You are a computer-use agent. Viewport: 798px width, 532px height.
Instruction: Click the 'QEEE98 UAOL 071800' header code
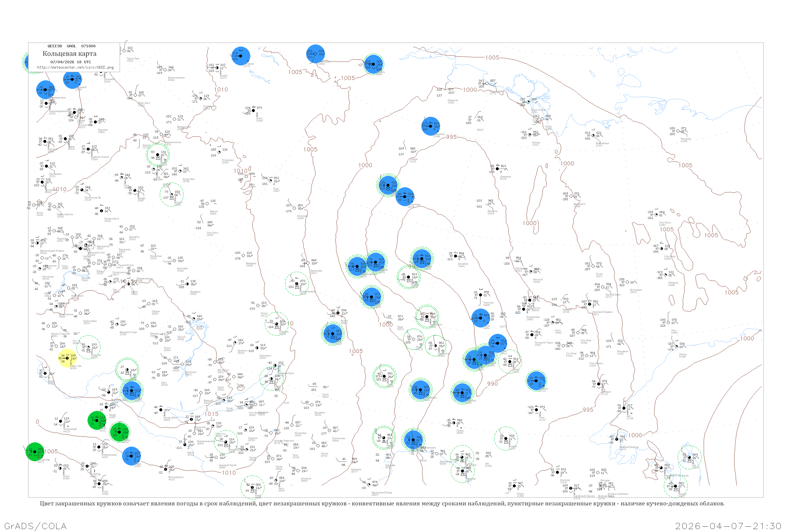(71, 46)
